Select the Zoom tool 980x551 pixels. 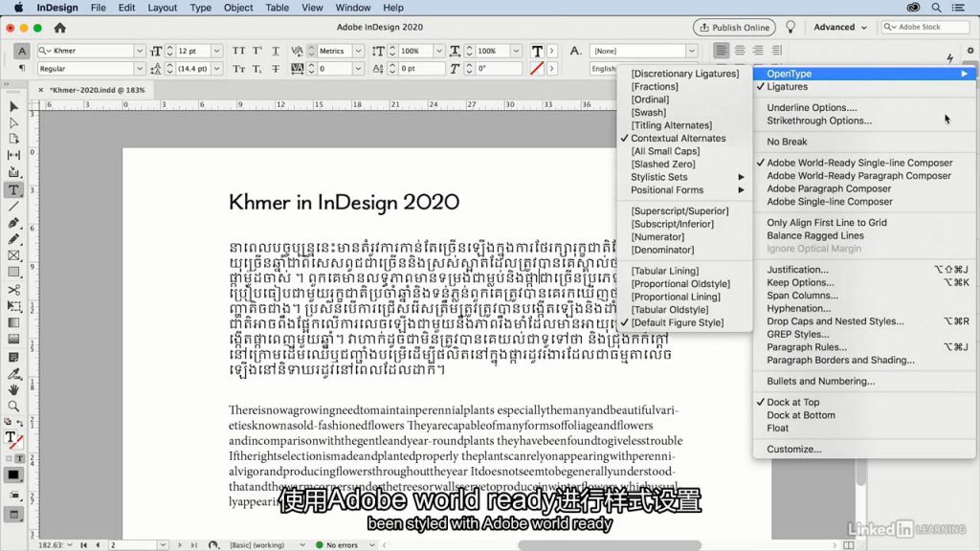[13, 406]
